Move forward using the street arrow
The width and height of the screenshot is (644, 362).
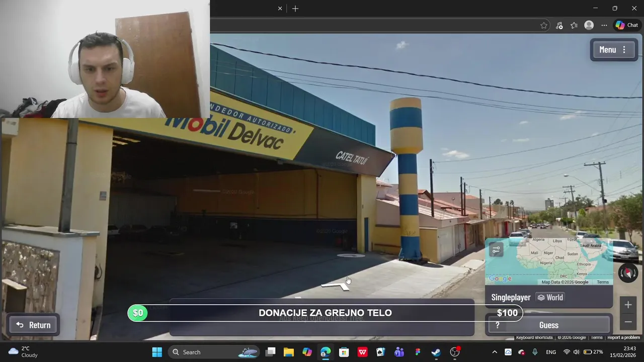pyautogui.click(x=336, y=286)
